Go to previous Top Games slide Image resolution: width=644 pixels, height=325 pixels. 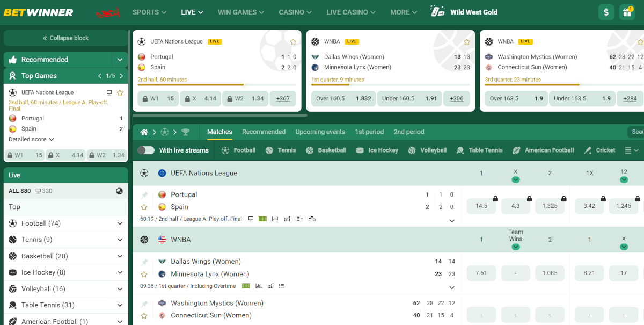pyautogui.click(x=100, y=76)
